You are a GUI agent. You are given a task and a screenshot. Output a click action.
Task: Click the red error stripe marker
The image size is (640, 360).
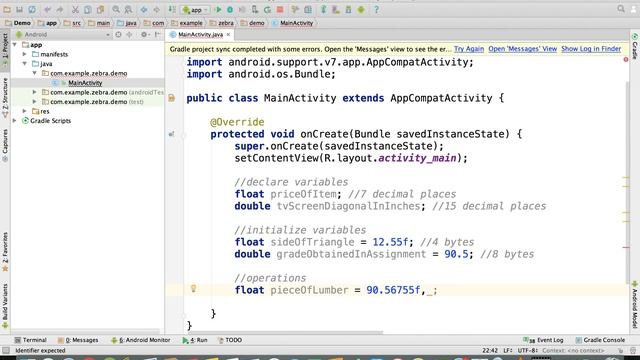(626, 247)
